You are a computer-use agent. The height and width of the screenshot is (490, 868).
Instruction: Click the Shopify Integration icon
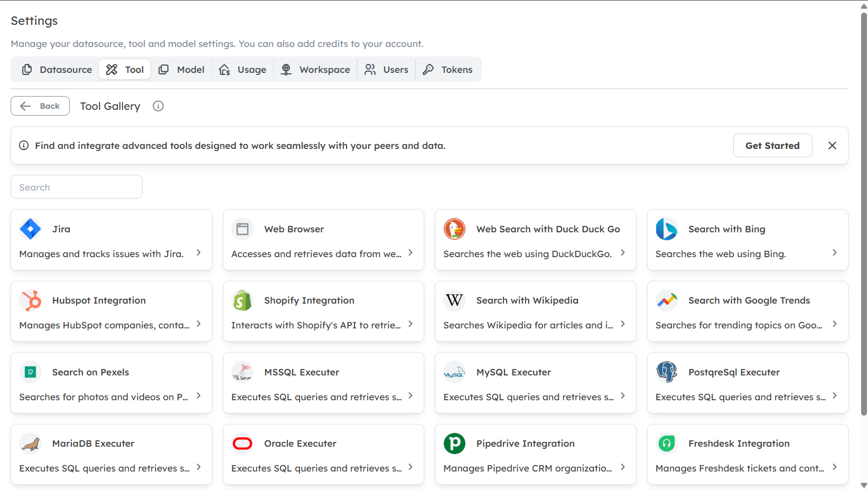242,300
